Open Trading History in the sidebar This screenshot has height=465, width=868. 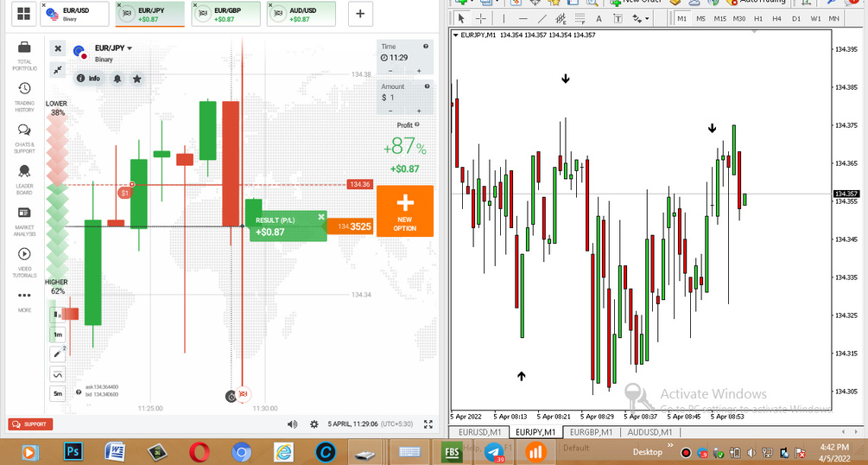click(x=24, y=97)
